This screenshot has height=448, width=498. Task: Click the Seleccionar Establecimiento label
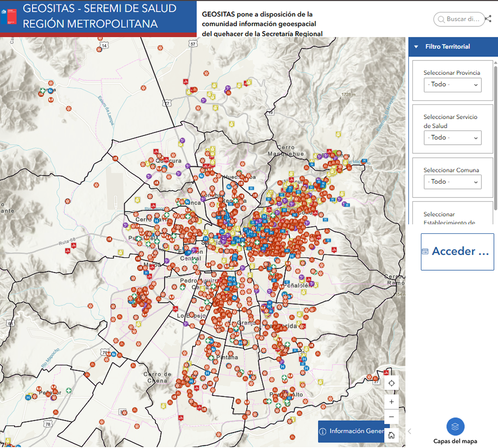tap(449, 218)
